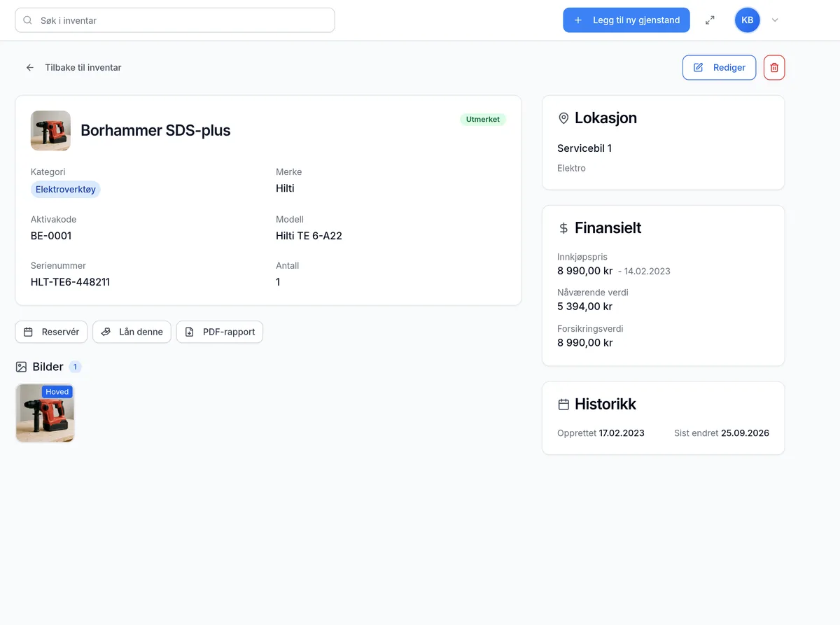Click Legg til ny gjenstand button

[626, 20]
